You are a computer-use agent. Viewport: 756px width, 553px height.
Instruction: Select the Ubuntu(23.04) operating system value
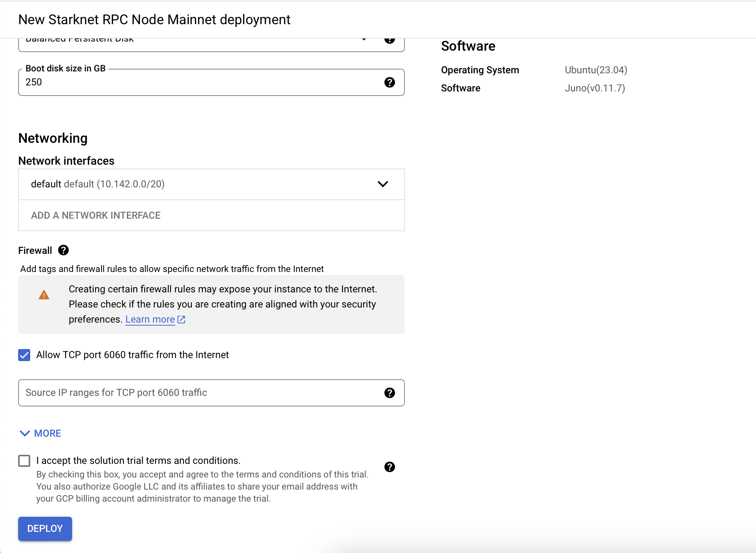[x=596, y=70]
